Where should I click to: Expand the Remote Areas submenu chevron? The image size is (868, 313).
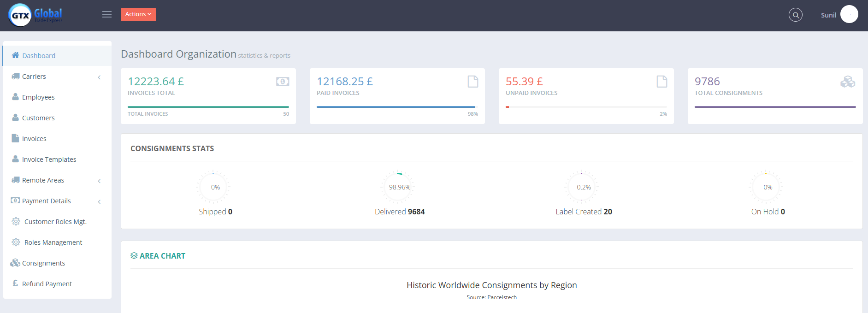[x=99, y=181]
